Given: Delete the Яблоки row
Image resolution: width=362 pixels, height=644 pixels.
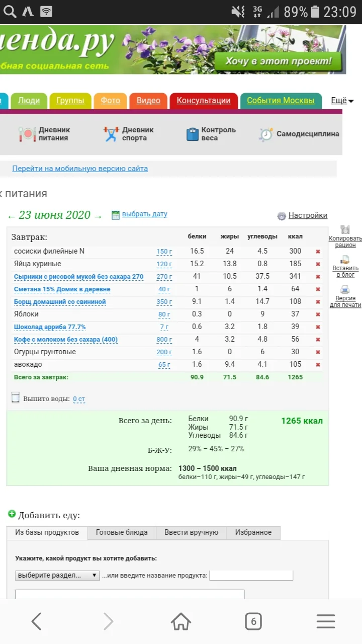Looking at the screenshot, I should pos(318,314).
